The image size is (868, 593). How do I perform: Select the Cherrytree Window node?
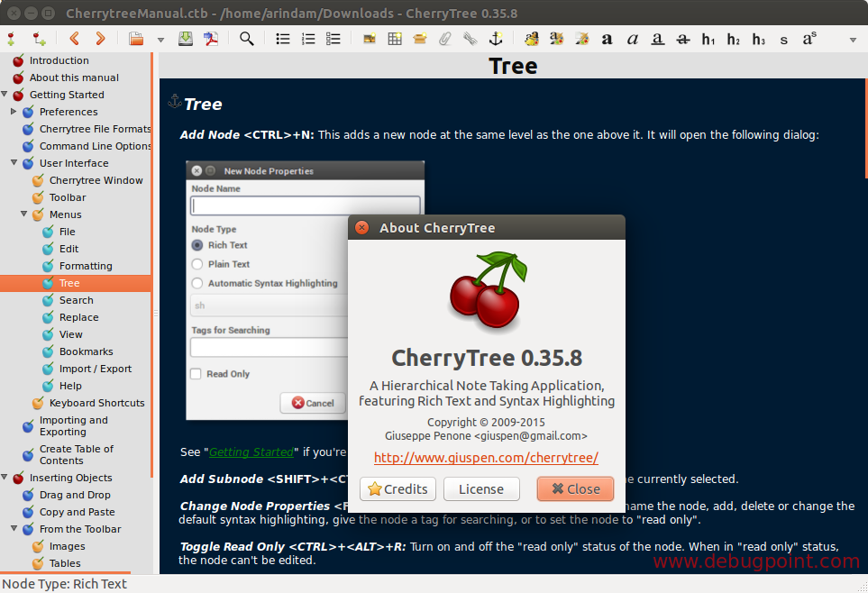click(96, 180)
